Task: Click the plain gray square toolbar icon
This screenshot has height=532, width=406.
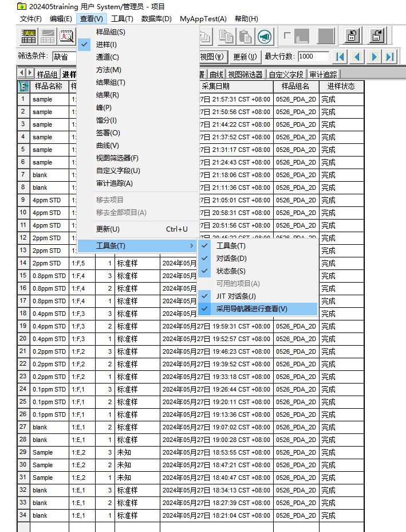Action: 326,36
